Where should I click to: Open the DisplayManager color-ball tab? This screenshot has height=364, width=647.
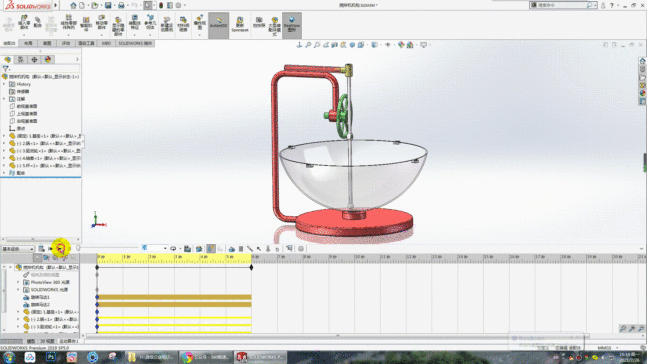(x=48, y=59)
